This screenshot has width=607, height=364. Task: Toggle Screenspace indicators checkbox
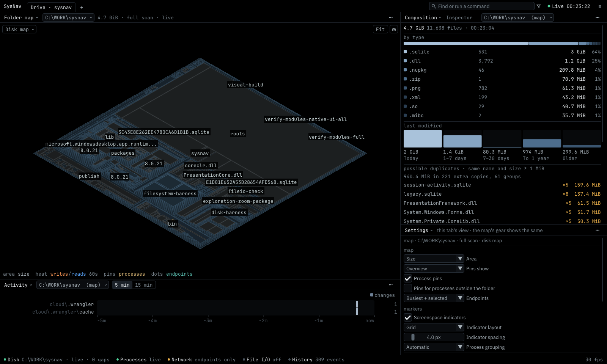408,317
